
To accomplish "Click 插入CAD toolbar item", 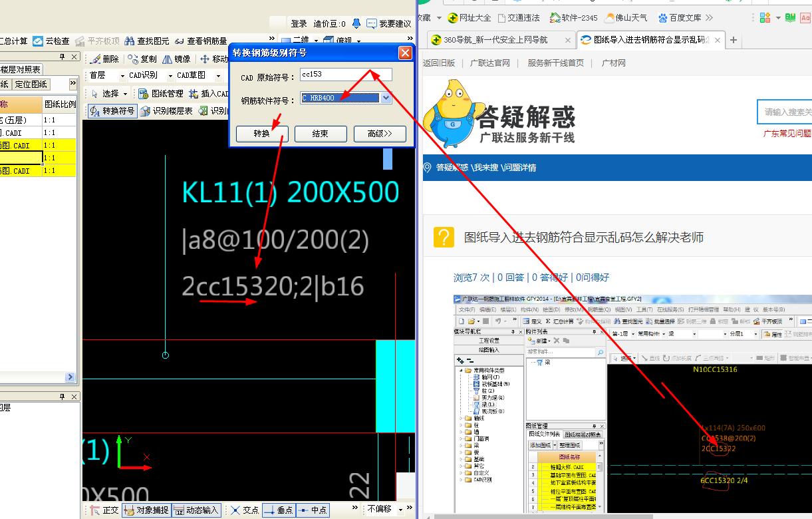I will point(209,94).
